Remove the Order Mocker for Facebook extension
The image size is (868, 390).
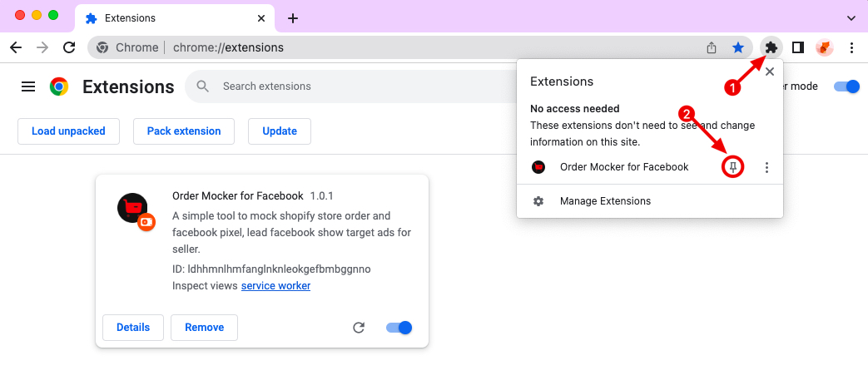[x=204, y=328]
